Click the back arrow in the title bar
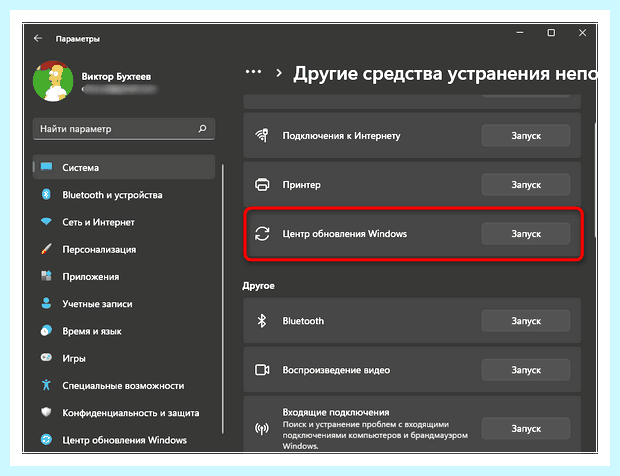The width and height of the screenshot is (620, 476). tap(38, 38)
